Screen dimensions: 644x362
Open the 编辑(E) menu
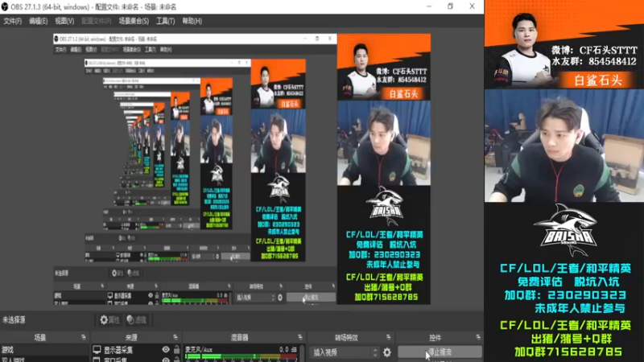38,21
